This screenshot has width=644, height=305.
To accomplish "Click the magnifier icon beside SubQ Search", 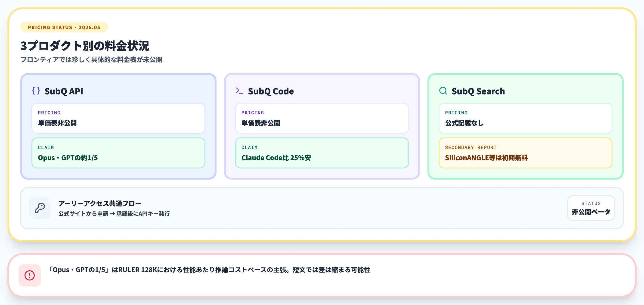I will (x=443, y=91).
